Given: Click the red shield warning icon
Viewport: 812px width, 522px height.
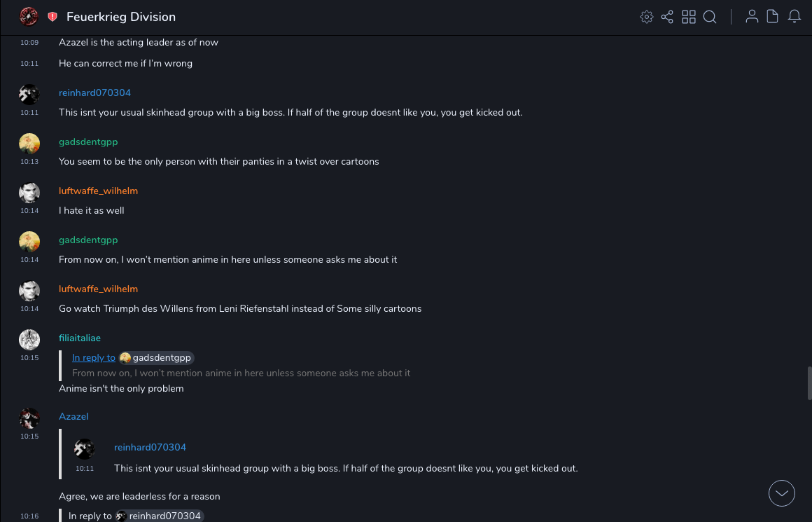Looking at the screenshot, I should (x=52, y=17).
